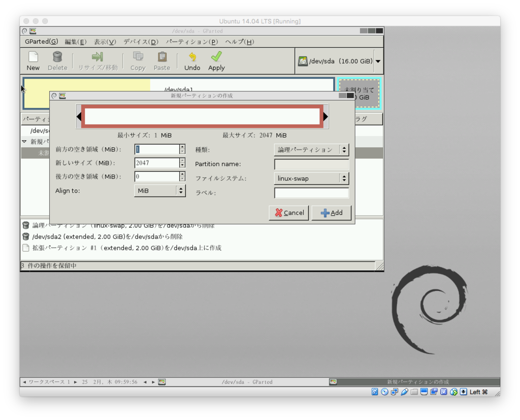Click the 拡張パーティション #1 create operation entry
Image resolution: width=520 pixels, height=420 pixels.
[x=126, y=248]
